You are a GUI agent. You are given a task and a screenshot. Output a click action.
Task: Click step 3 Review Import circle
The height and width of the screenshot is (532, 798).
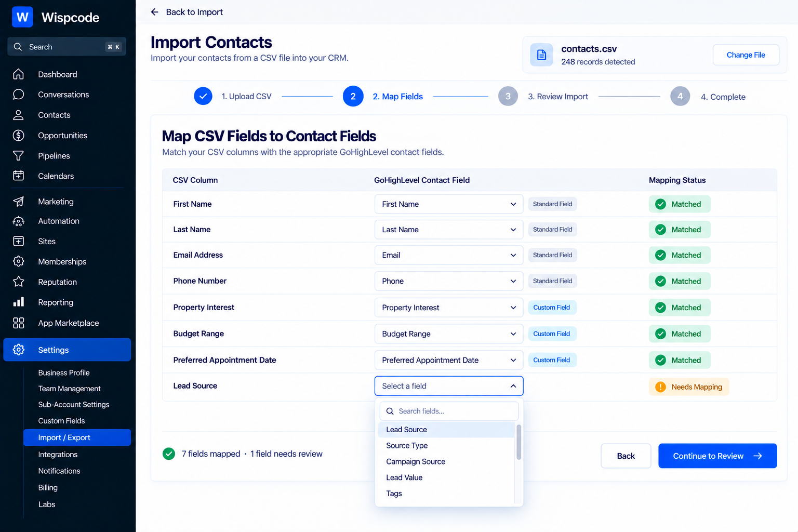click(x=508, y=96)
